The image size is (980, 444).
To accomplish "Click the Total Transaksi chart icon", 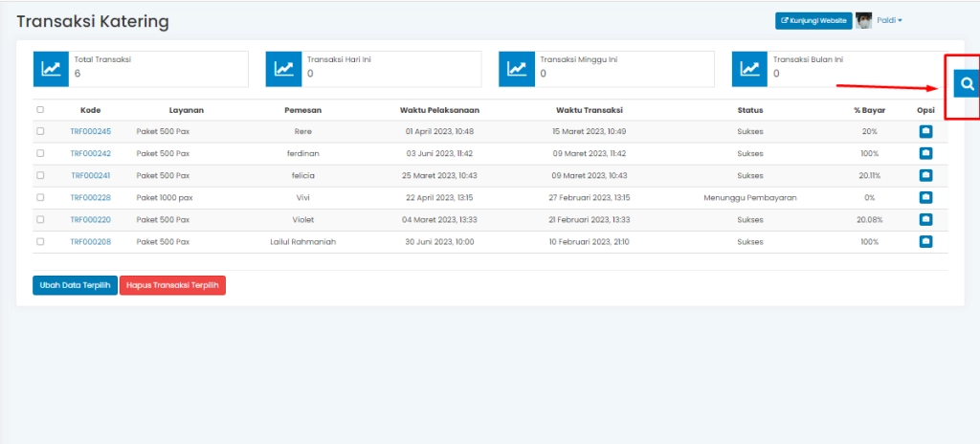I will tap(51, 69).
